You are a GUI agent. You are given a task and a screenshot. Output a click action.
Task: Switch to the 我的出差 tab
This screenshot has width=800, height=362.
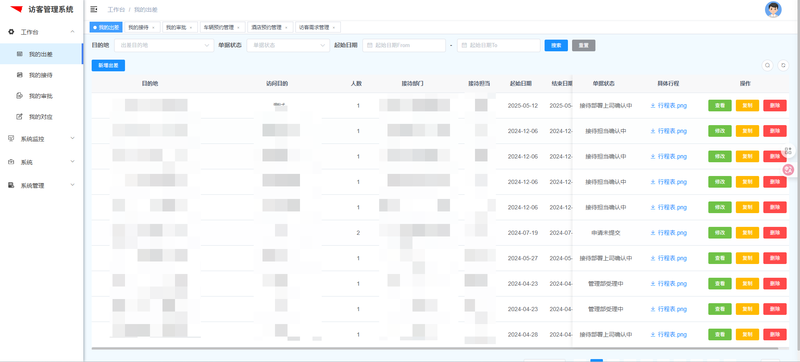click(106, 27)
